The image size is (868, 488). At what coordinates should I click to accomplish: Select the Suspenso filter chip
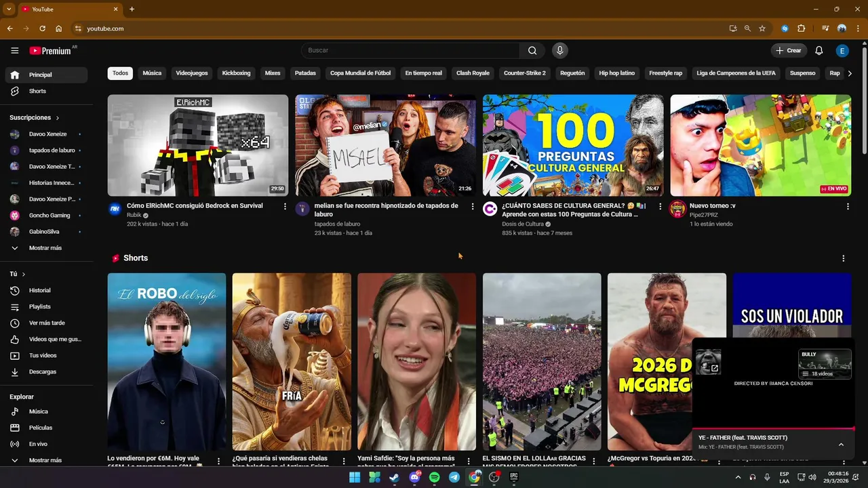point(803,73)
